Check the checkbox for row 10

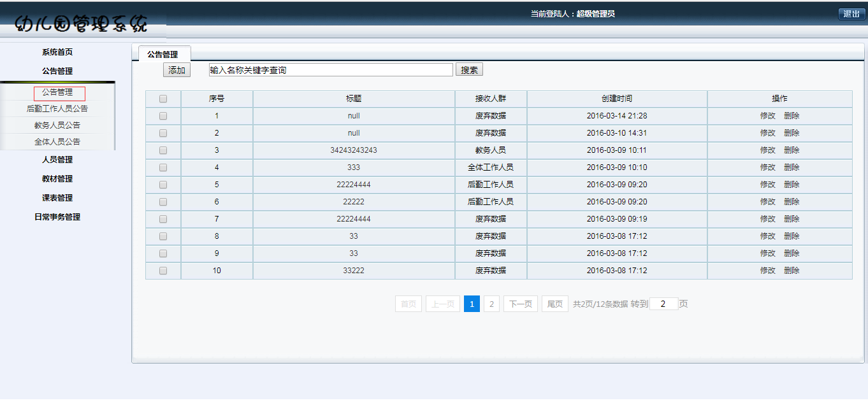163,271
